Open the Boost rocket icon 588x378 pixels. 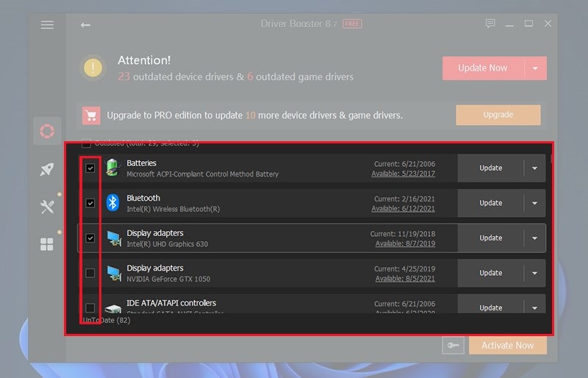47,169
